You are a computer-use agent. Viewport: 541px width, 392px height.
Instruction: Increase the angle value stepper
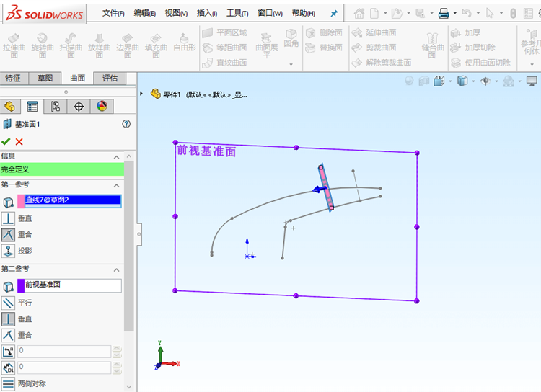pos(118,348)
